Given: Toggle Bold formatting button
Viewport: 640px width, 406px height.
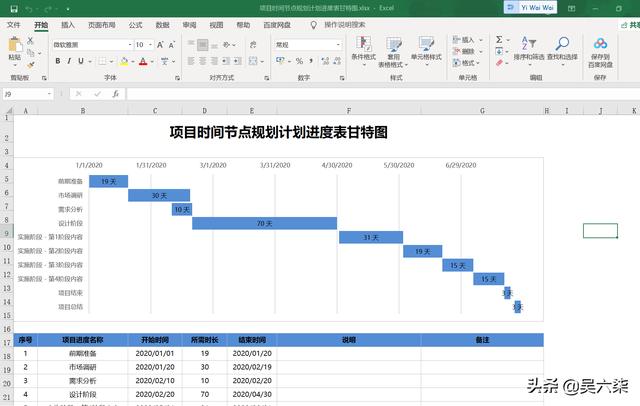Looking at the screenshot, I should tap(56, 61).
